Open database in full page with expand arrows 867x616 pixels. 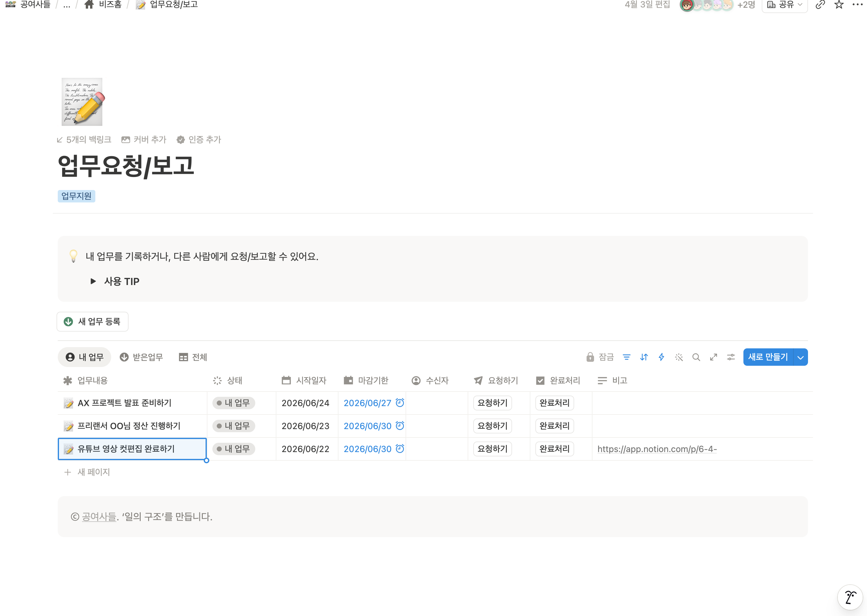[713, 357]
